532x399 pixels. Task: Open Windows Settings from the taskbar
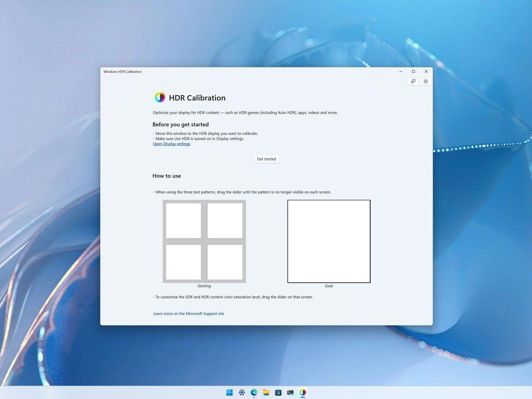(x=241, y=392)
